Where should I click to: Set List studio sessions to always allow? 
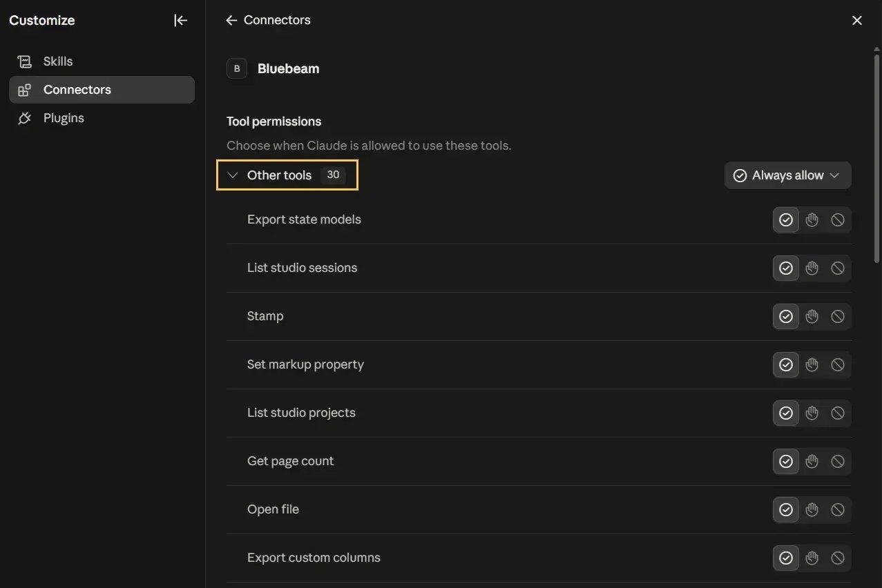click(786, 268)
